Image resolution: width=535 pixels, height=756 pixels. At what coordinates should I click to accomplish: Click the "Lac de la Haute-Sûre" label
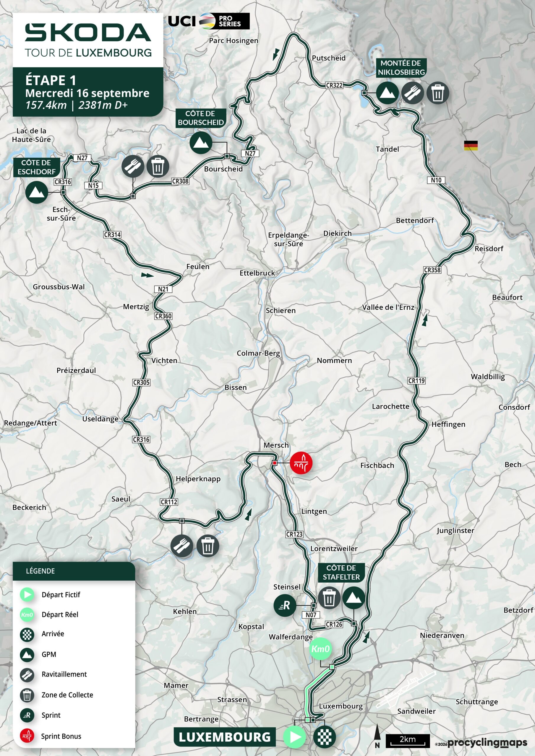[31, 135]
